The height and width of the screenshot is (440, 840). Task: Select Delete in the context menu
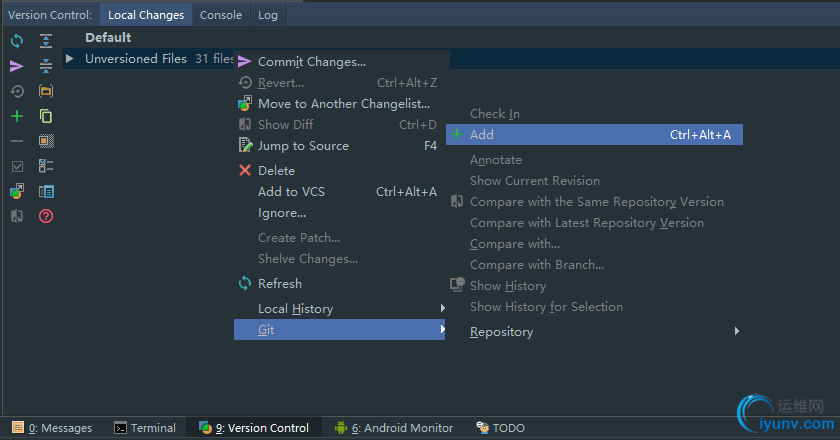(276, 171)
